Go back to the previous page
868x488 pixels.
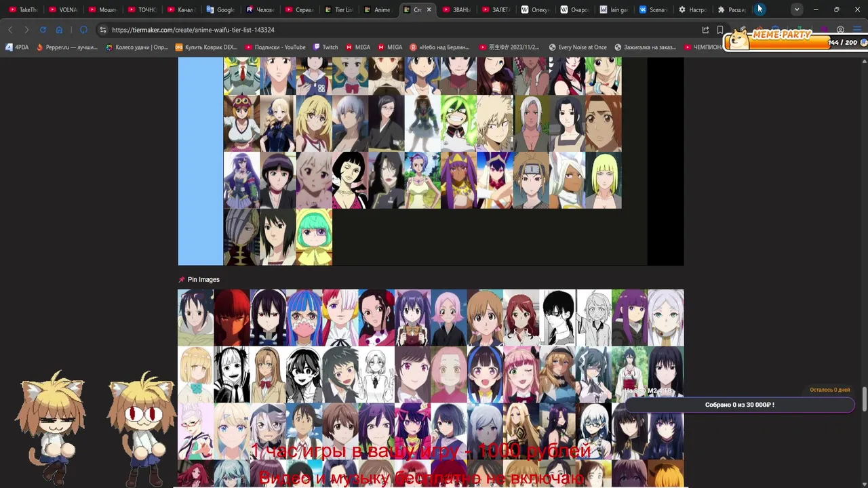click(10, 30)
